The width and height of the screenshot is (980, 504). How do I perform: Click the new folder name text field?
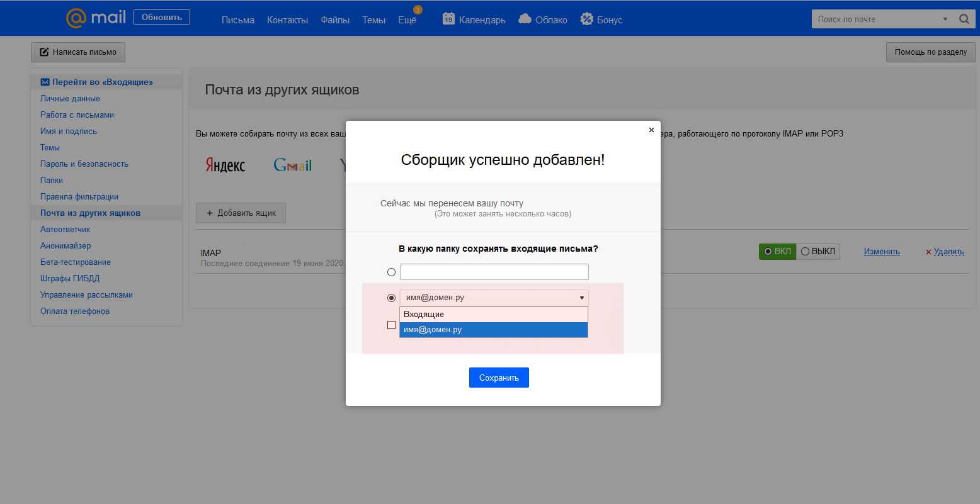pyautogui.click(x=494, y=272)
